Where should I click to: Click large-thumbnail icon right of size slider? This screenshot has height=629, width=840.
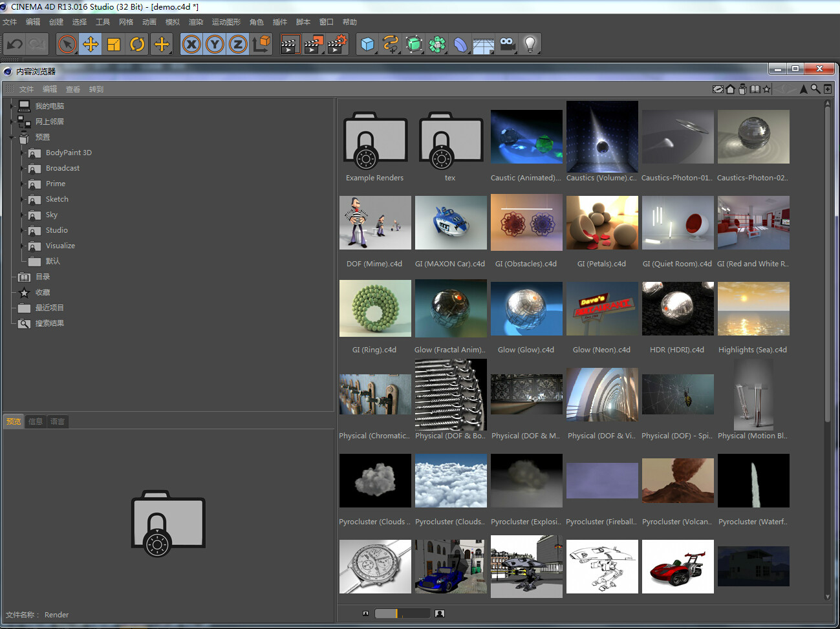tap(440, 613)
